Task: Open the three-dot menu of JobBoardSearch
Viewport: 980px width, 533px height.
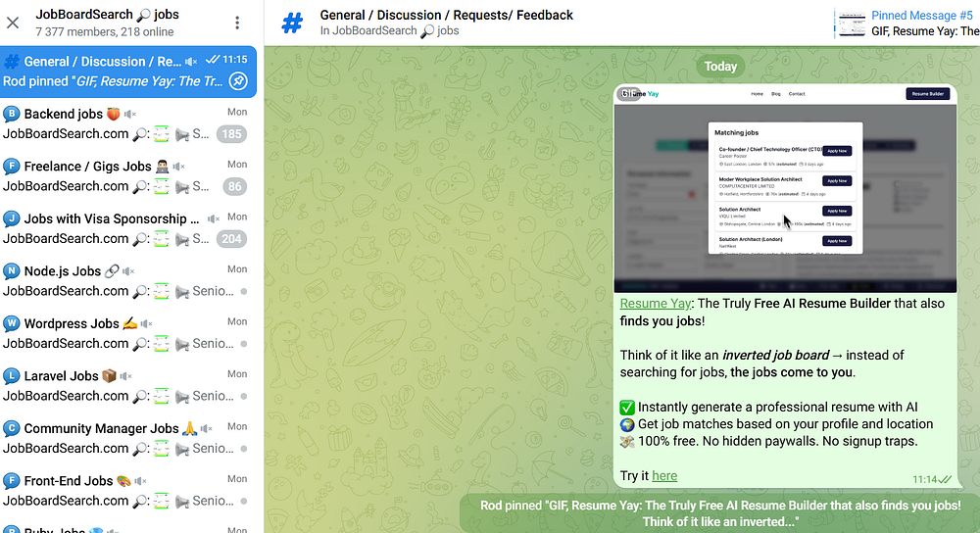Action: pyautogui.click(x=237, y=24)
